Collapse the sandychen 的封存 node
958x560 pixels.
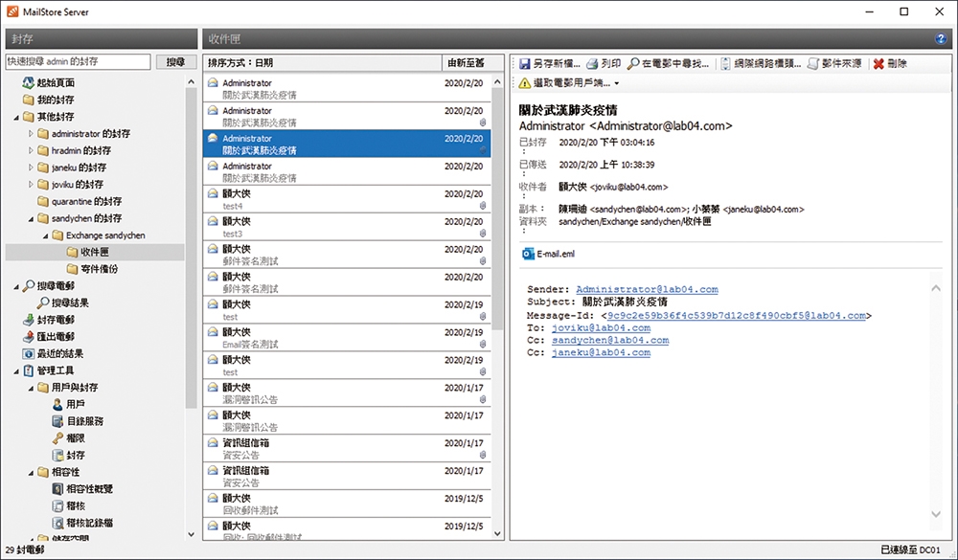click(x=32, y=218)
